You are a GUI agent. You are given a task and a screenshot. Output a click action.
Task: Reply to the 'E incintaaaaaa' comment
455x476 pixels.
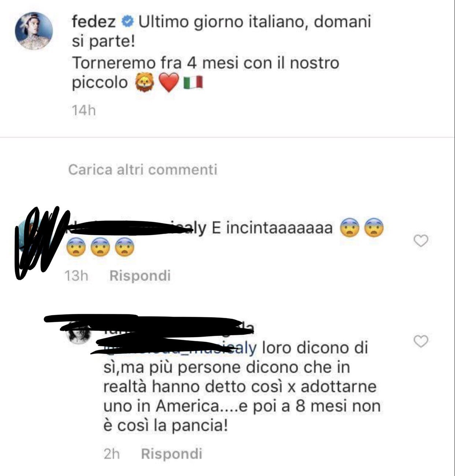[x=140, y=275]
